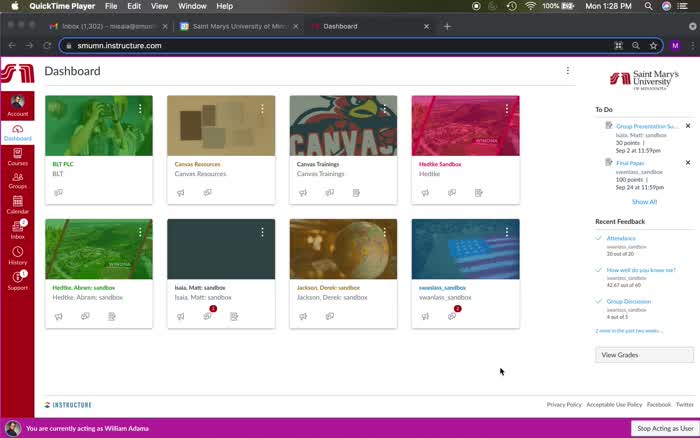The image size is (700, 438).
Task: Open Jackson, Derek: sandbox course title
Action: click(x=328, y=288)
